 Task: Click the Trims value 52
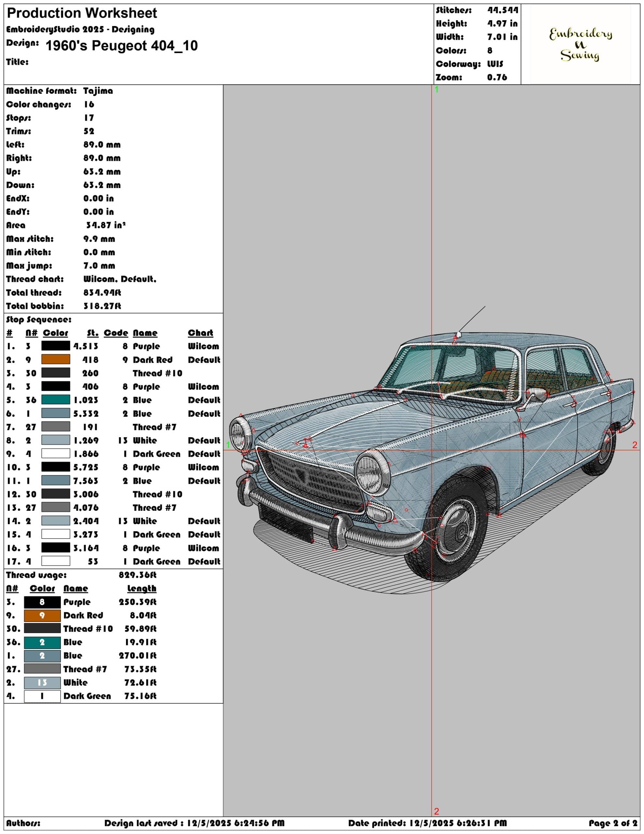[89, 131]
